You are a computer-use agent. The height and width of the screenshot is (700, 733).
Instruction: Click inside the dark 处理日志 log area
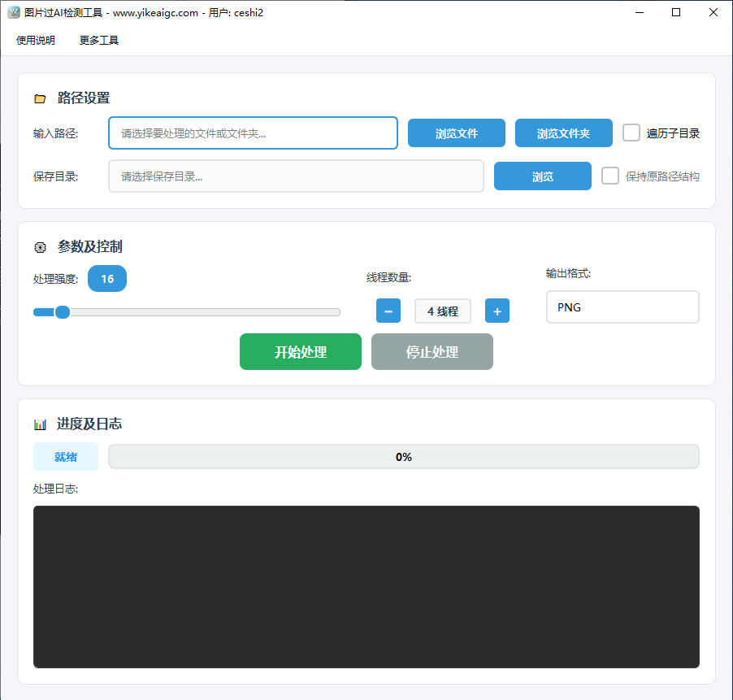[x=366, y=586]
